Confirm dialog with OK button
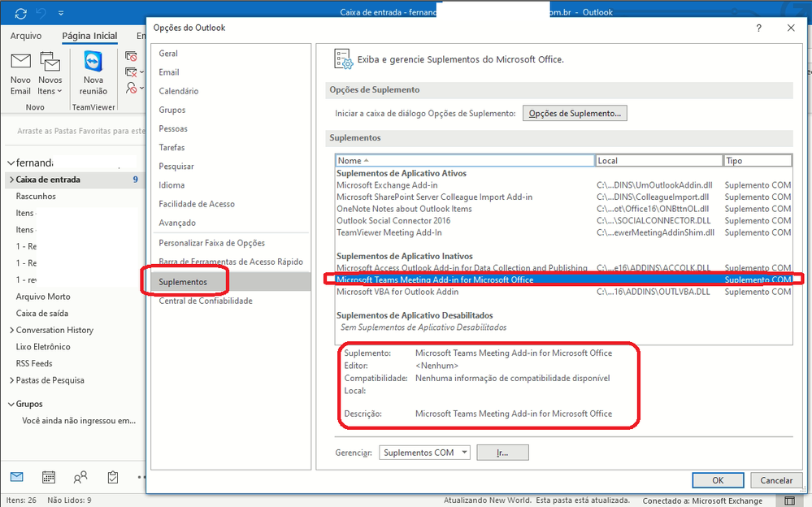Viewport: 812px width, 507px height. click(x=718, y=480)
